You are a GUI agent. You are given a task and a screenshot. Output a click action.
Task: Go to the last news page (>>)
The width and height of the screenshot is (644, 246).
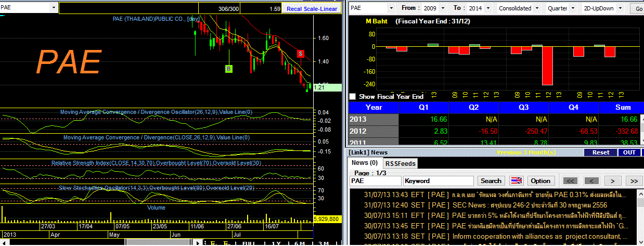(x=634, y=180)
